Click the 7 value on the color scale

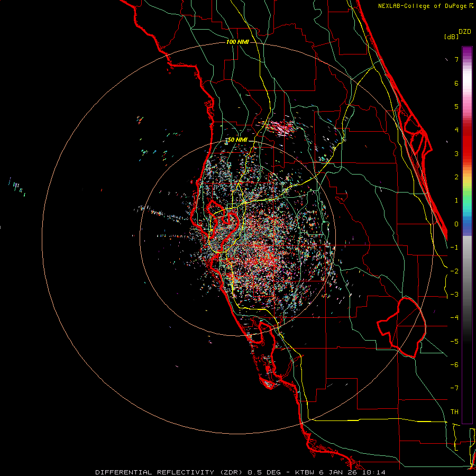(x=456, y=59)
